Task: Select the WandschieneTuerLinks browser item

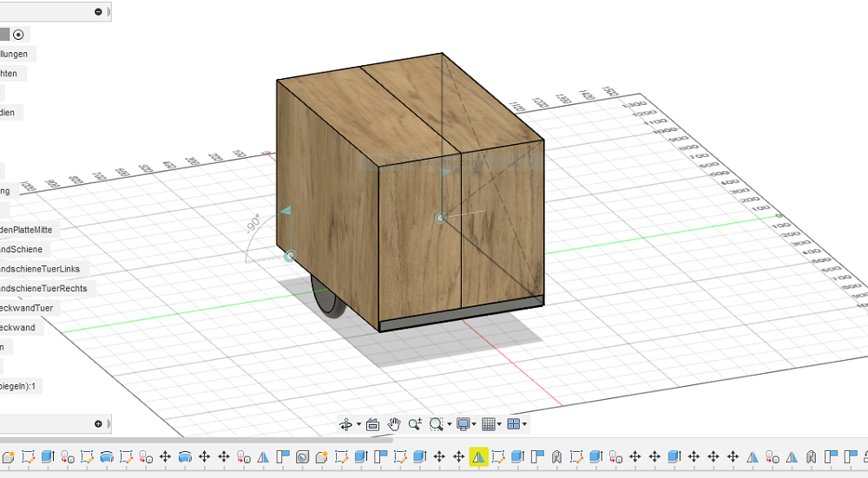Action: (x=39, y=269)
